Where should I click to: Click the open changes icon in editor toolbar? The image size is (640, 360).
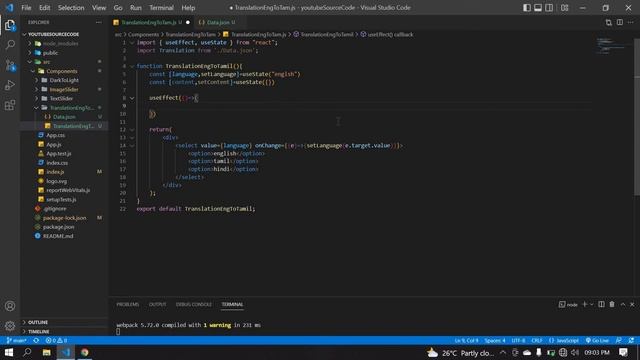[609, 22]
